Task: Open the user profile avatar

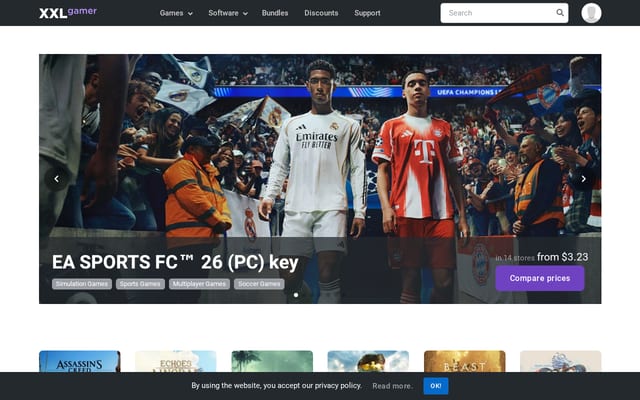Action: (x=591, y=13)
